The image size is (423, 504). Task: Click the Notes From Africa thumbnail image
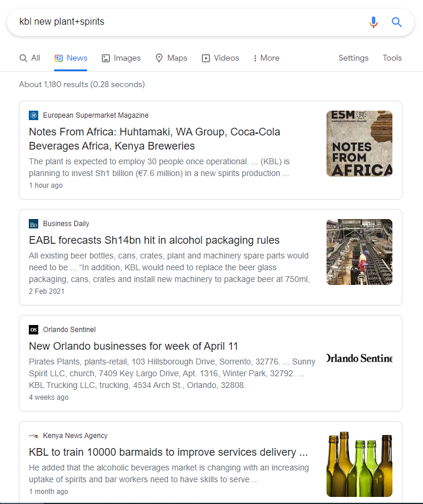coord(359,144)
